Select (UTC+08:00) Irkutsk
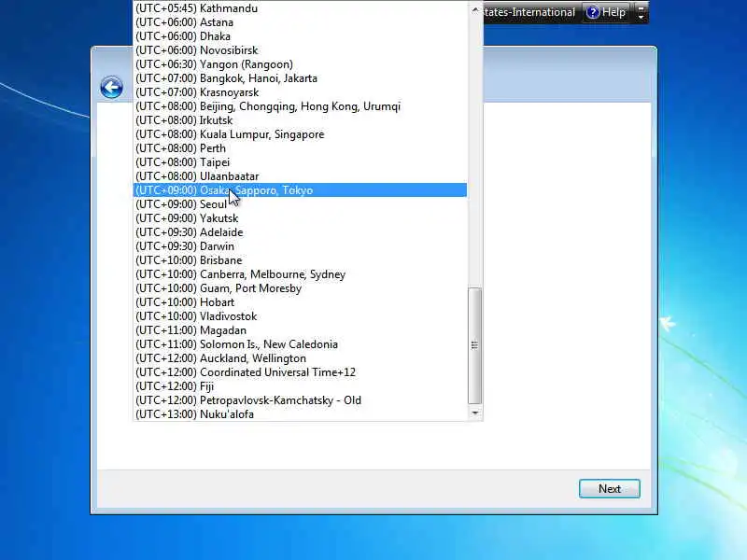This screenshot has height=560, width=747. pyautogui.click(x=300, y=120)
